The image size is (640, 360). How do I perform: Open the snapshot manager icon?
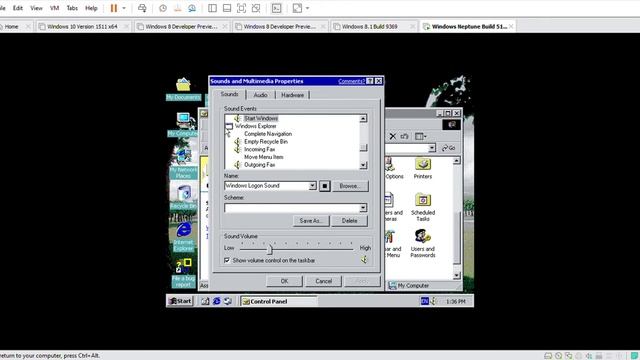click(x=192, y=8)
